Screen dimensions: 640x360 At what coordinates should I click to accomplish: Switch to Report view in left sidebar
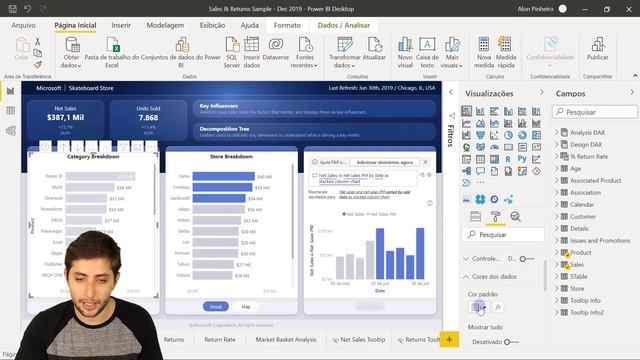[x=11, y=91]
